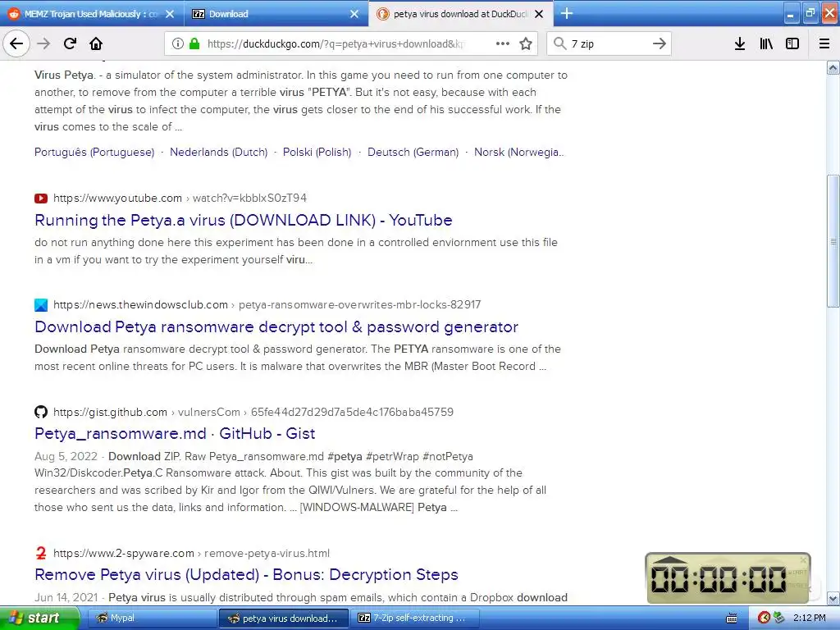
Task: Switch to the Download tab
Action: 276,14
